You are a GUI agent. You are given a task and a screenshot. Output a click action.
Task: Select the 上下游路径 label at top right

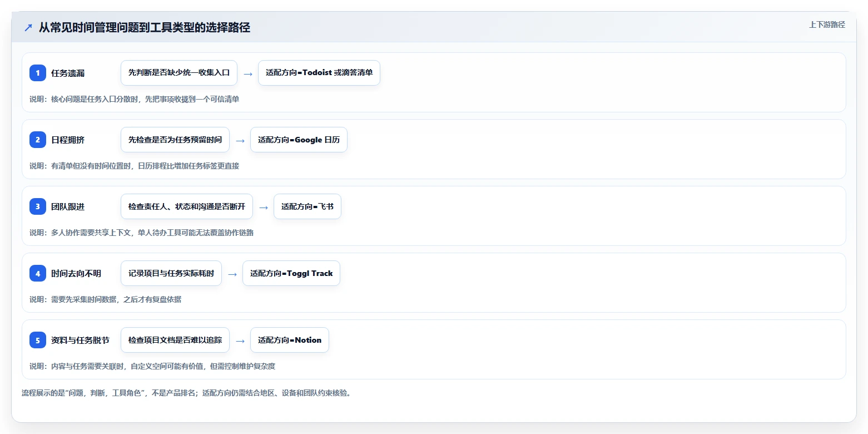point(827,24)
